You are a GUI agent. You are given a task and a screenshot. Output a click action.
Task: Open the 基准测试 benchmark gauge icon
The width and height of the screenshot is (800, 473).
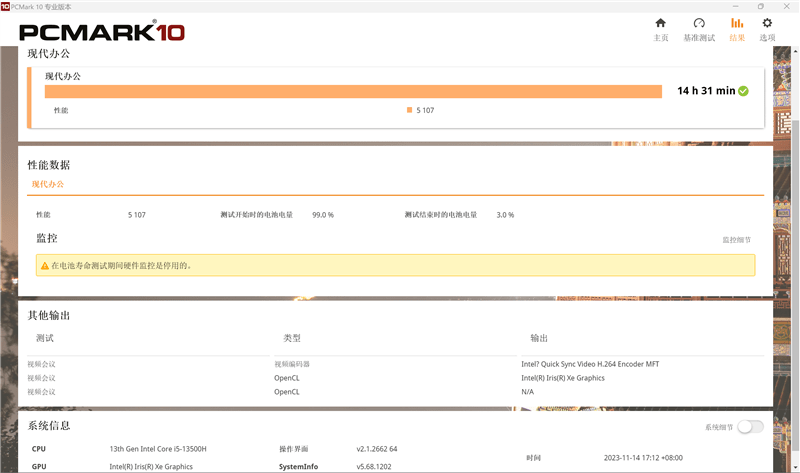click(699, 28)
